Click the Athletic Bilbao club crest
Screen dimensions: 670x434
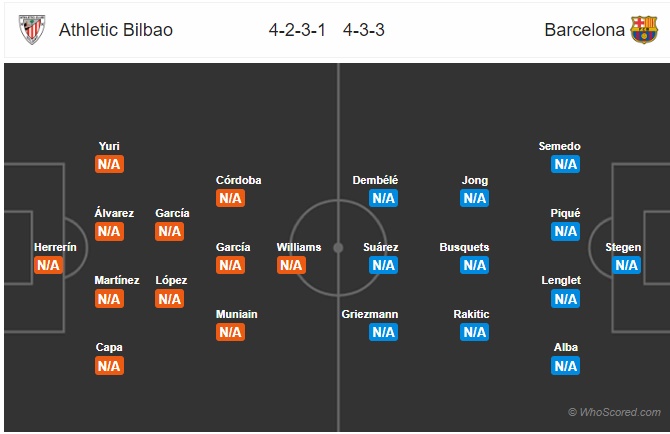[32, 29]
